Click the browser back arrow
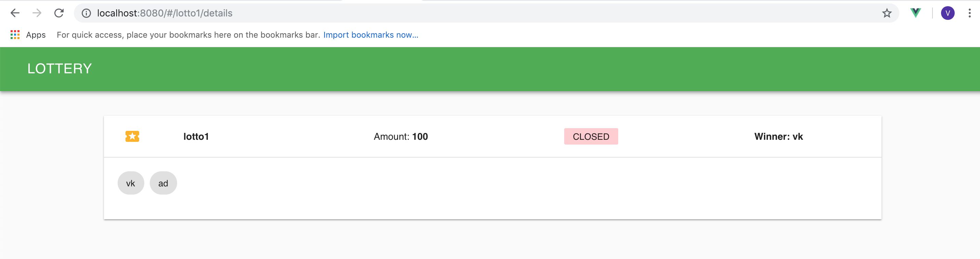980x259 pixels. coord(15,13)
